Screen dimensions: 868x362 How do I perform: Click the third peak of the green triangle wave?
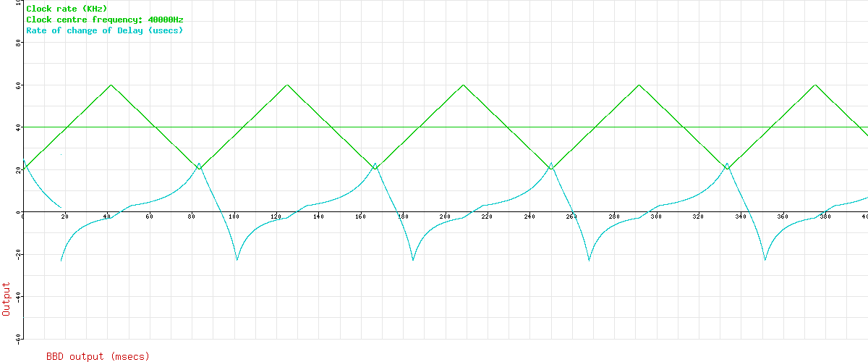pos(463,85)
